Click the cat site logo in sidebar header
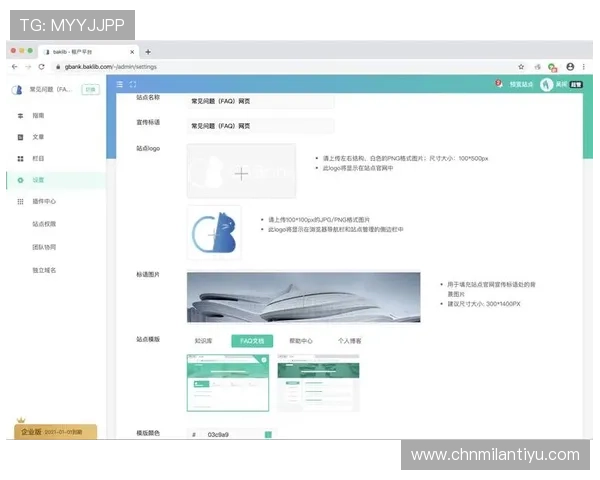600x480 pixels. point(17,90)
